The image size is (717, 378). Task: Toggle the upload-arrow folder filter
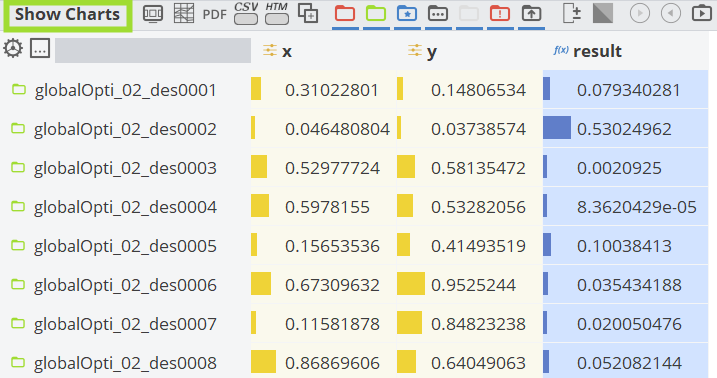point(531,14)
